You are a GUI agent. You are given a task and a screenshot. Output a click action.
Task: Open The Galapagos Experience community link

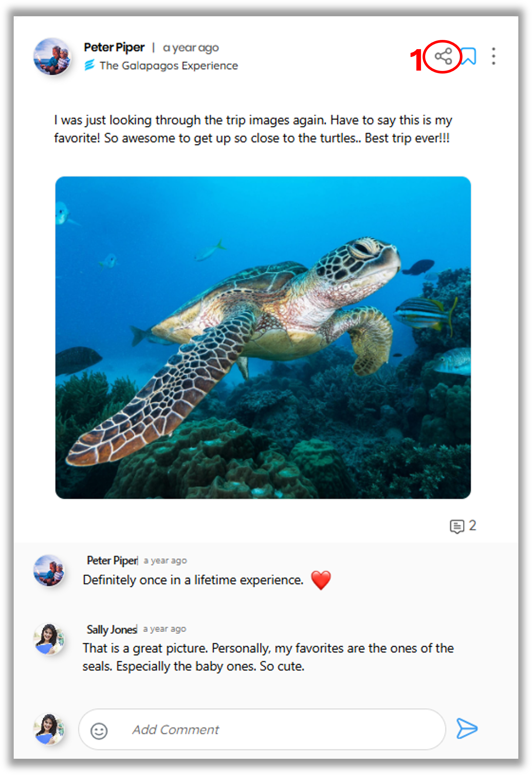tap(169, 66)
